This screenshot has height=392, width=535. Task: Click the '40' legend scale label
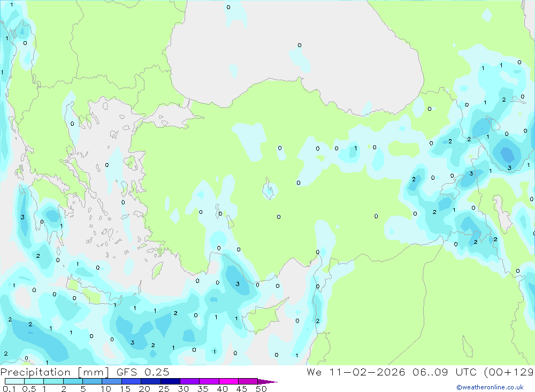[x=222, y=389]
